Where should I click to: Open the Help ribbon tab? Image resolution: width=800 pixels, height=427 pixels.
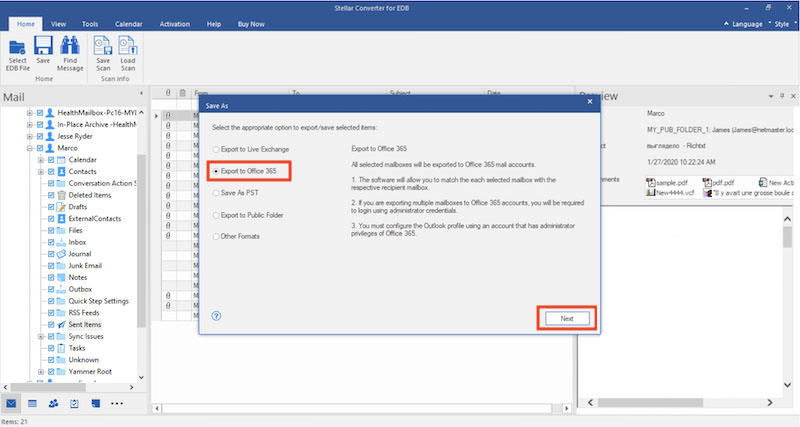[x=214, y=24]
